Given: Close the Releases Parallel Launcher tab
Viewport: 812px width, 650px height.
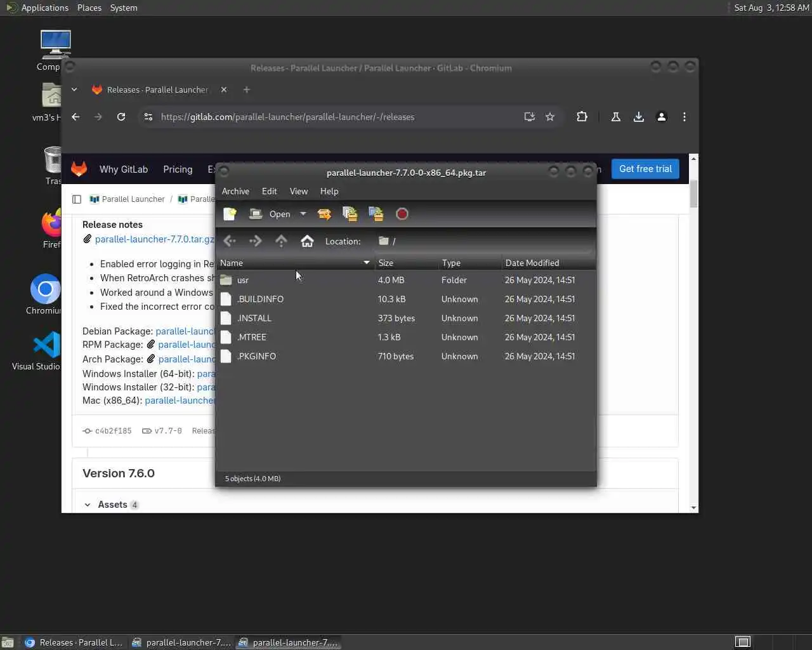Looking at the screenshot, I should (x=223, y=90).
